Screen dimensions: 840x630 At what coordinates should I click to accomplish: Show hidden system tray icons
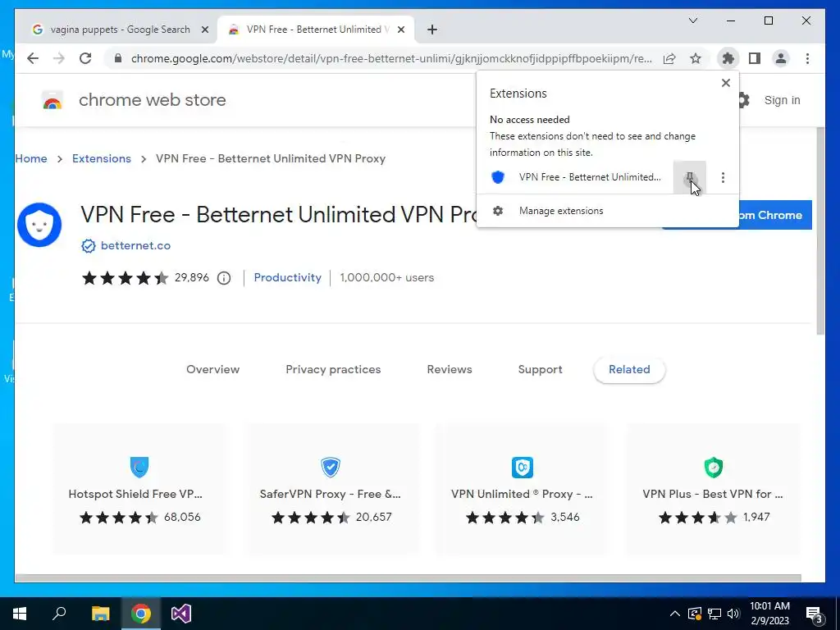tap(675, 614)
